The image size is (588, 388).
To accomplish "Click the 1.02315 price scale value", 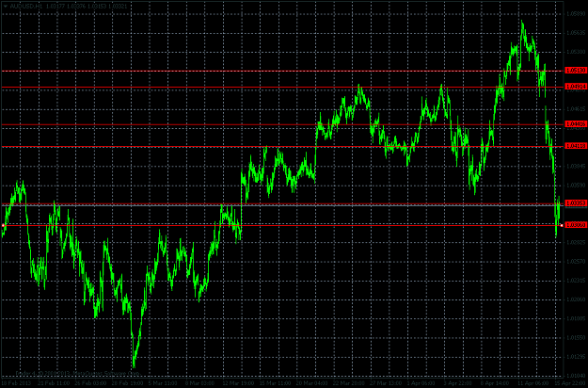I will [576, 281].
